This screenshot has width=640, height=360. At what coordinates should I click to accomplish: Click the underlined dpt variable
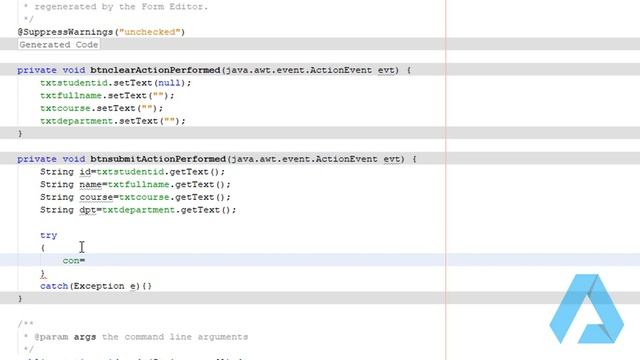[87, 210]
